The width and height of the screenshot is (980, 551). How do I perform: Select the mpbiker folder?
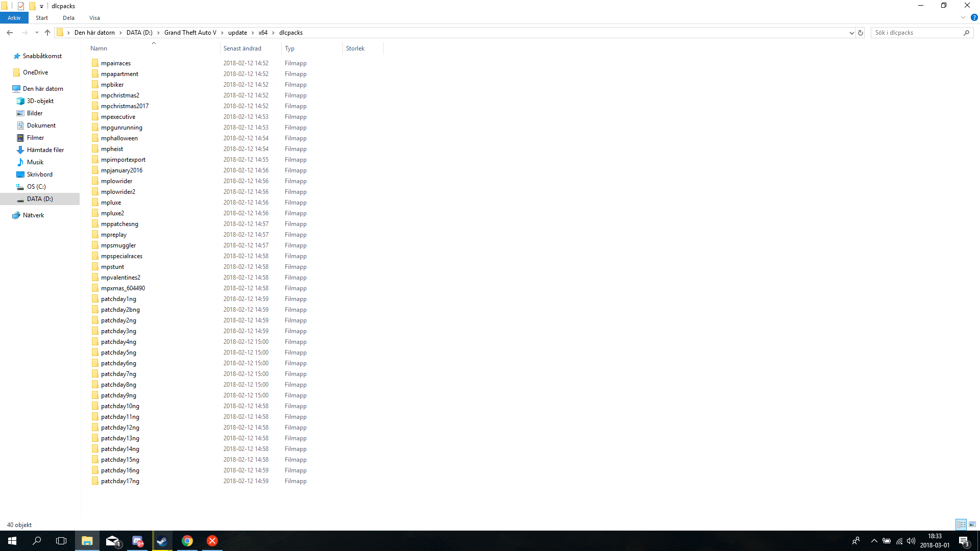click(x=112, y=85)
